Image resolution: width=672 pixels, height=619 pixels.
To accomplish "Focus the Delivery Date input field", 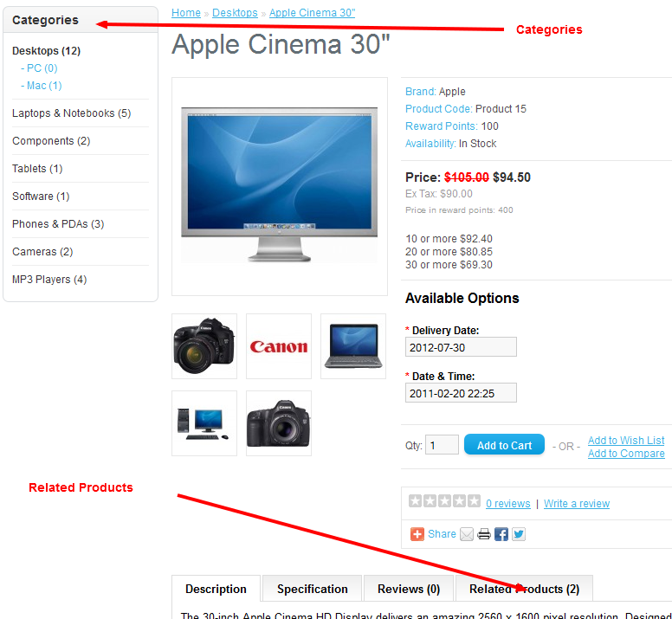I will (x=461, y=347).
